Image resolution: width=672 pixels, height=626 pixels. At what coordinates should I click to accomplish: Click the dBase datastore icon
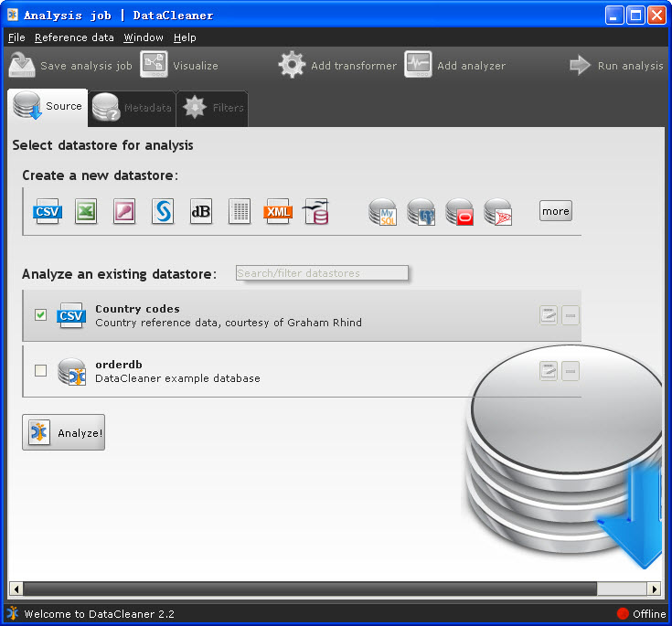200,212
